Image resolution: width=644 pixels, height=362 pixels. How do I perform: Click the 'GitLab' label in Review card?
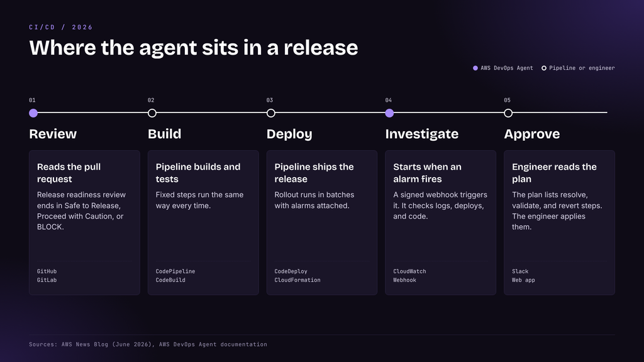point(47,280)
